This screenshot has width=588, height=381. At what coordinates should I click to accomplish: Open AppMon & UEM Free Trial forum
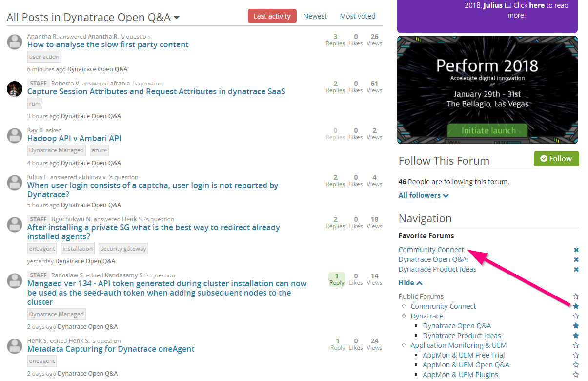click(464, 355)
